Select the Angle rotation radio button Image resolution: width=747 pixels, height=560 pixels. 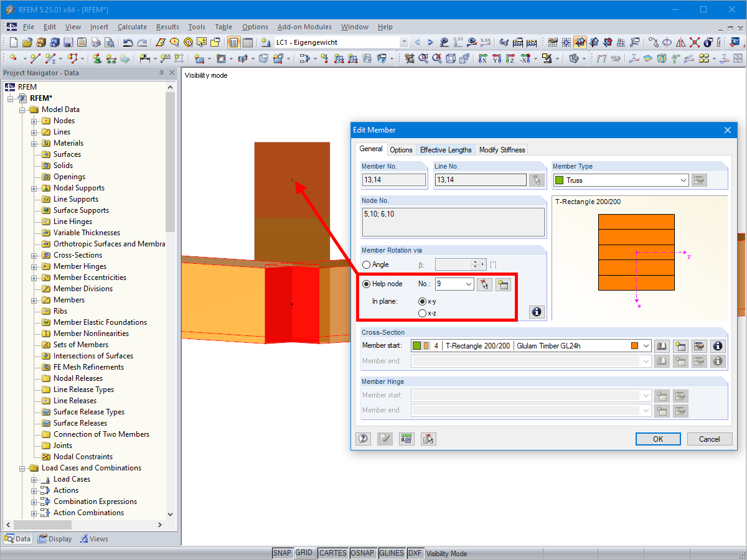point(366,264)
